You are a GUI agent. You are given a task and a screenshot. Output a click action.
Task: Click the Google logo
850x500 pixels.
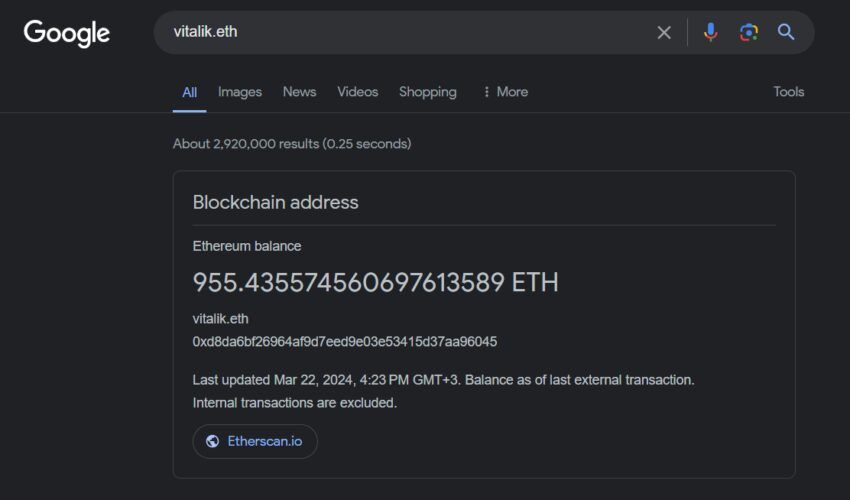pos(66,32)
